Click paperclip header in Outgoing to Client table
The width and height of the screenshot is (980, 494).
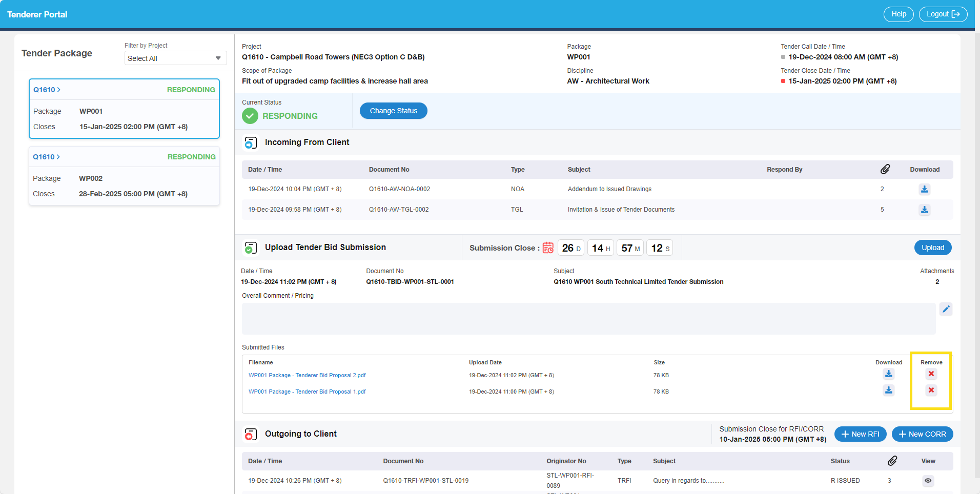tap(892, 461)
